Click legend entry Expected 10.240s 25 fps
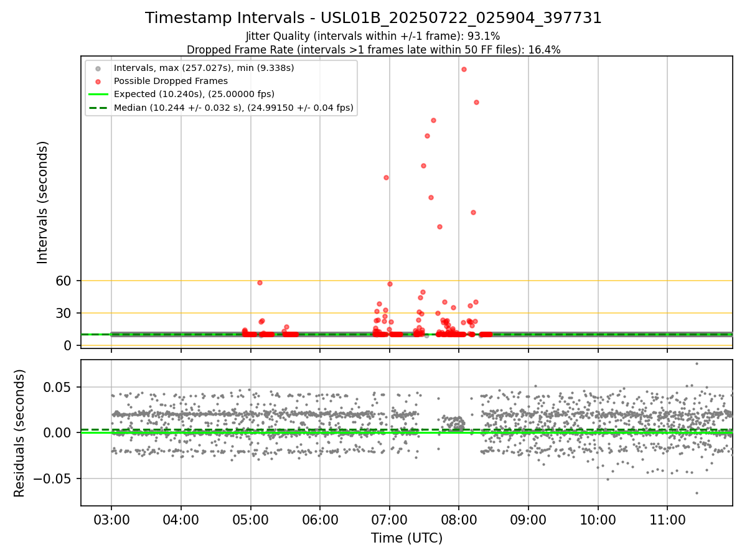 194,94
